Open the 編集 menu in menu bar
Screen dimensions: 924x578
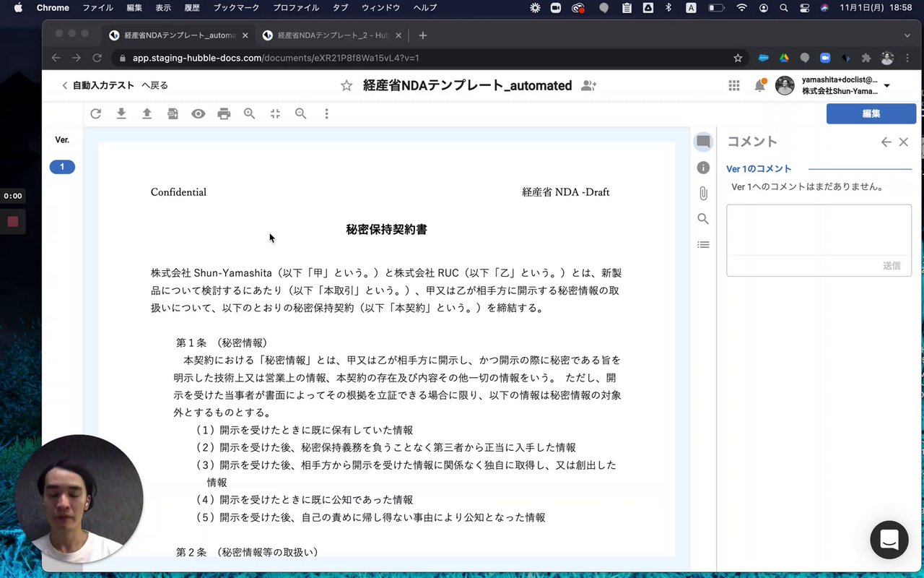click(x=134, y=8)
